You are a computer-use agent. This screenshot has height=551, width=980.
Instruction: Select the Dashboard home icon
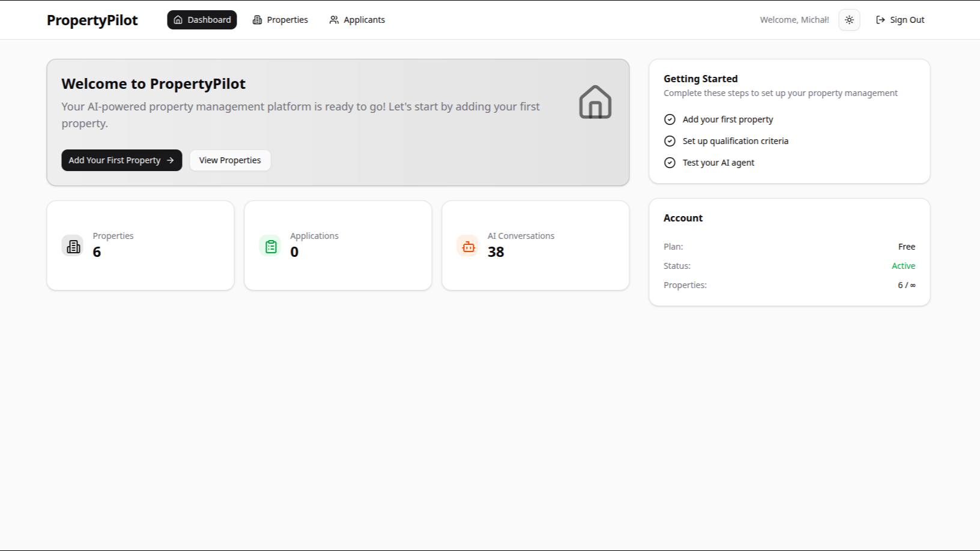(177, 19)
